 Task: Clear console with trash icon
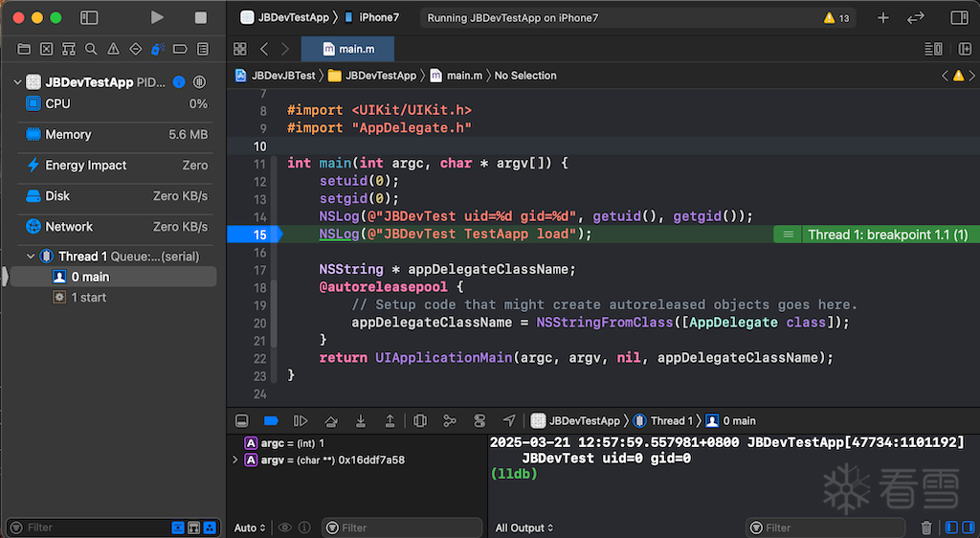(x=925, y=527)
